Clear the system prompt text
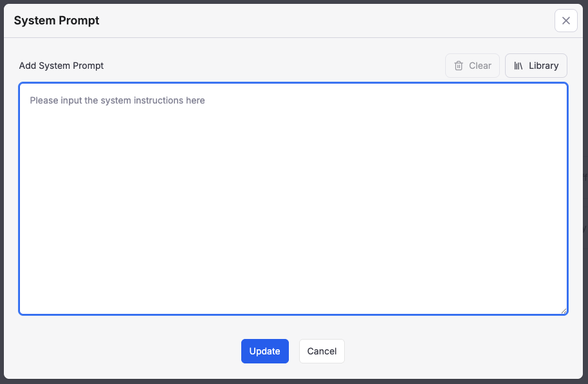This screenshot has width=588, height=384. click(x=472, y=65)
